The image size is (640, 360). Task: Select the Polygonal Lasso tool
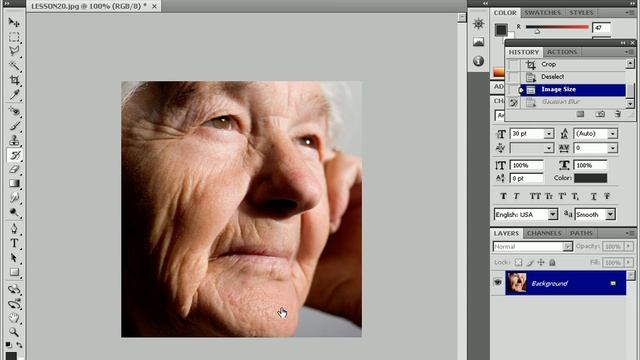(x=14, y=51)
